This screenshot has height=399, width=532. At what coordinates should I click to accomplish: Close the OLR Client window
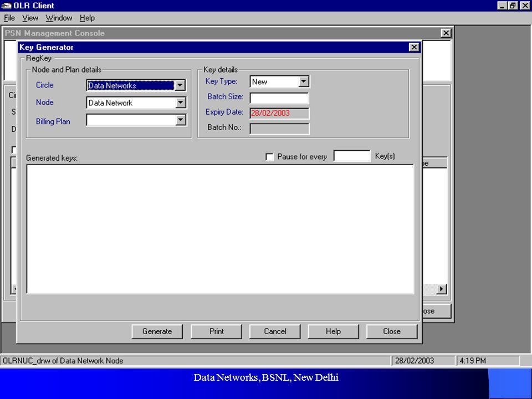[x=525, y=6]
